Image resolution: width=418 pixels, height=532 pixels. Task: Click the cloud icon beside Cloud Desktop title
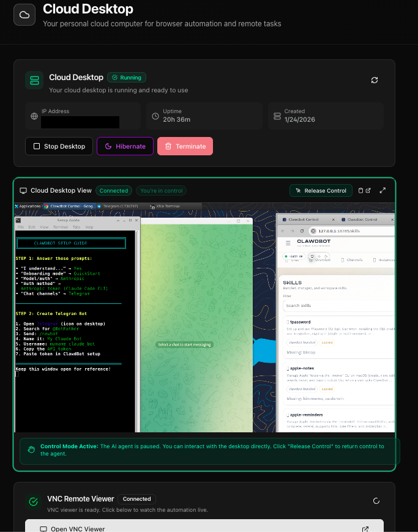24,15
